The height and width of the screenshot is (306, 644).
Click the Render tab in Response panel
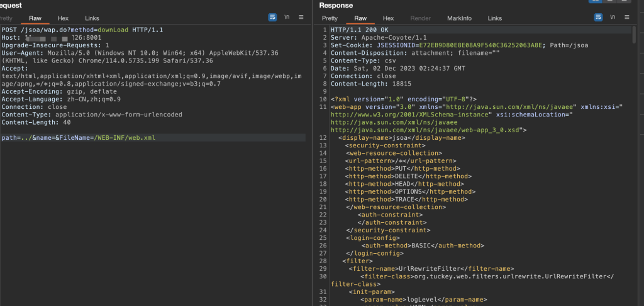coord(421,18)
